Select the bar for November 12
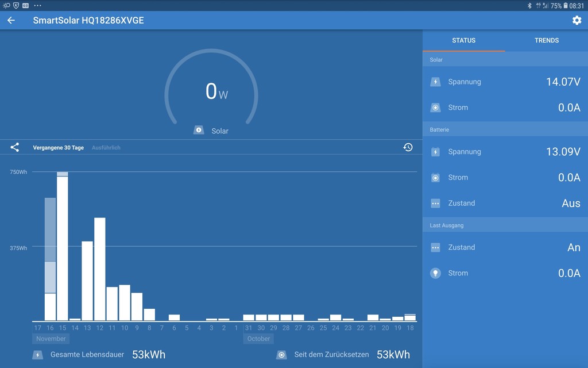This screenshot has width=588, height=368. [100, 269]
